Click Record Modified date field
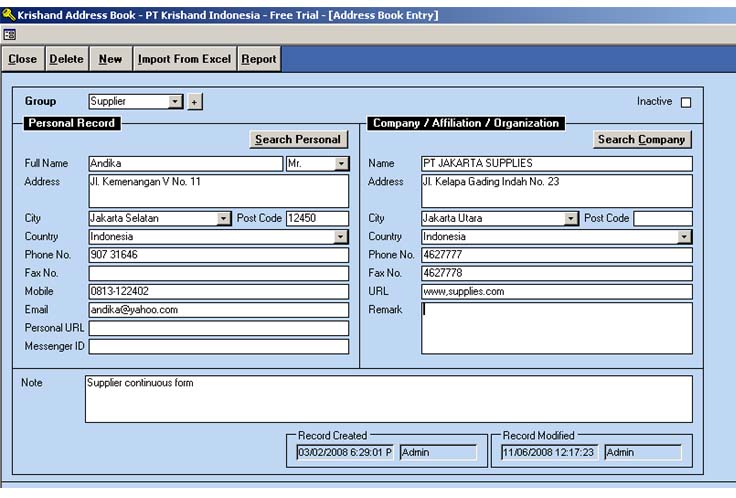This screenshot has height=498, width=736. (x=550, y=452)
